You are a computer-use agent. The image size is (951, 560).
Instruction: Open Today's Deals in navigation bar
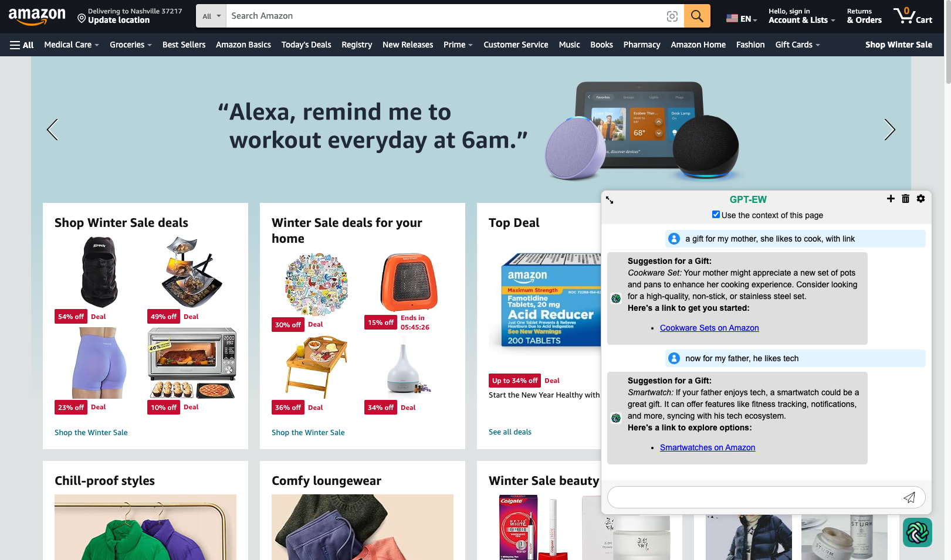(x=306, y=45)
